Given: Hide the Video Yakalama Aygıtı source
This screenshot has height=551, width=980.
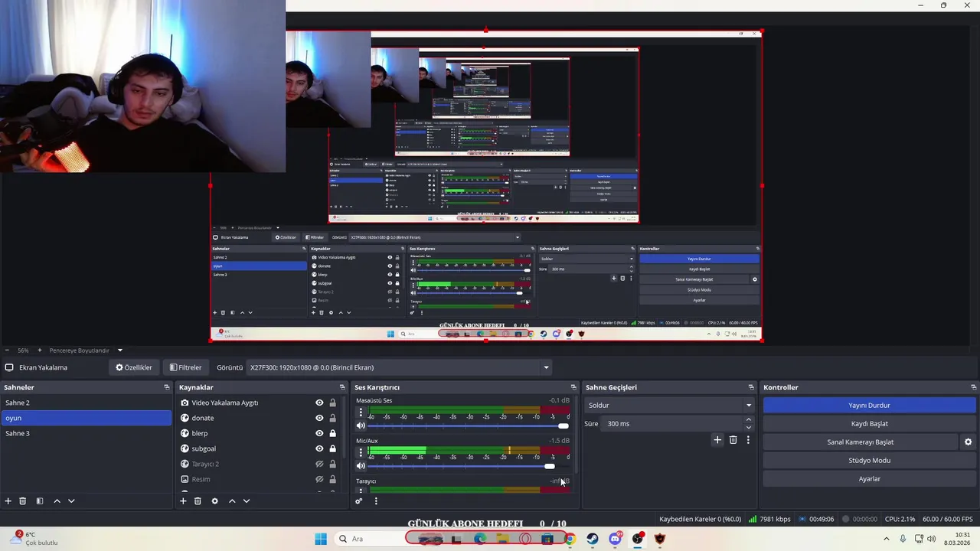Looking at the screenshot, I should pos(319,403).
